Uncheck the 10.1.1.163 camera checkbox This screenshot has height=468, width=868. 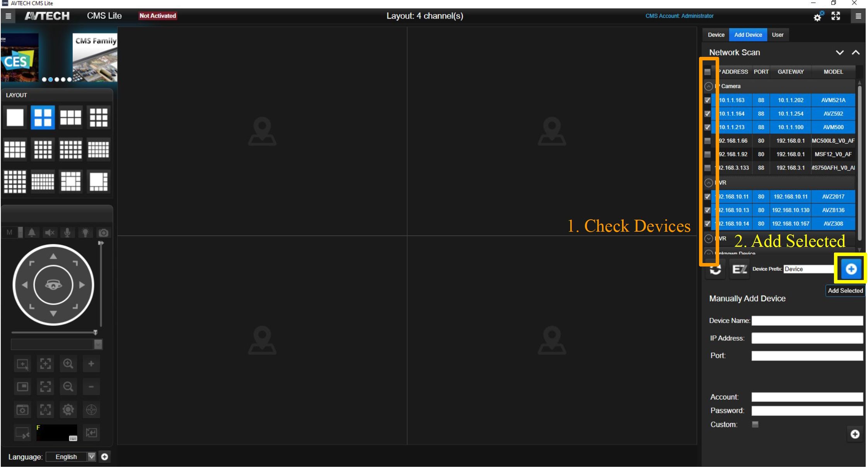(708, 100)
